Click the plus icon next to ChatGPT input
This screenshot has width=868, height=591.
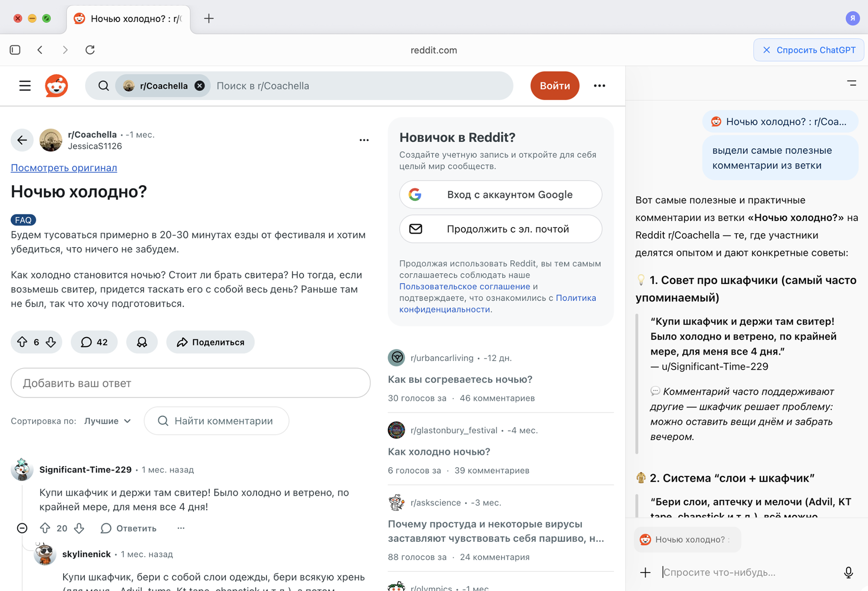click(645, 572)
